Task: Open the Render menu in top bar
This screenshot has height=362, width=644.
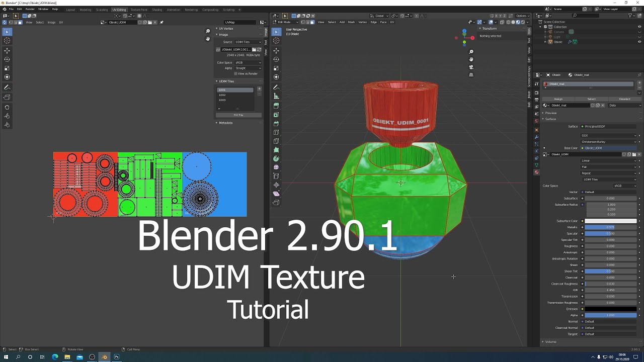Action: point(30,9)
